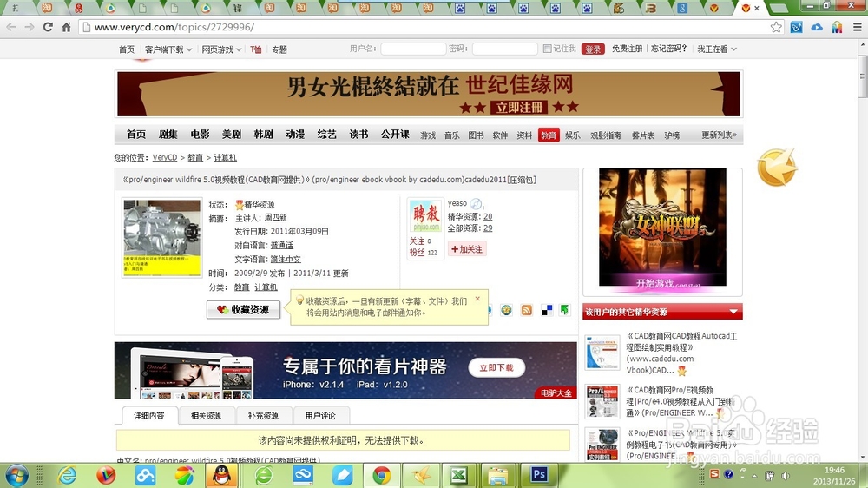Select the 详细内容 tab
The height and width of the screenshot is (488, 868).
(149, 415)
